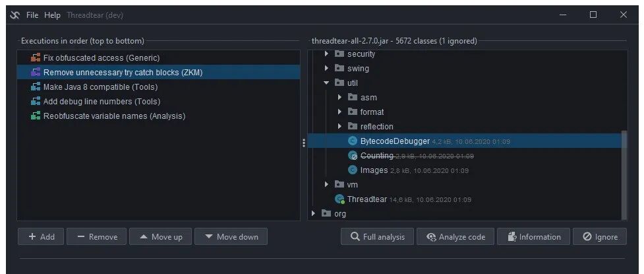Move selected execution down
Screen dimensions: 644x274
click(x=231, y=236)
